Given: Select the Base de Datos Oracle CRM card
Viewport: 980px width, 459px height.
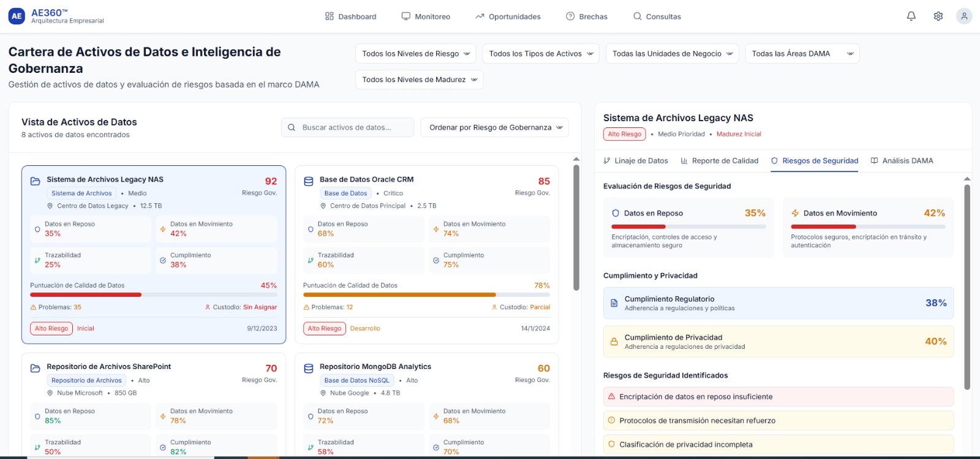Looking at the screenshot, I should tap(426, 254).
